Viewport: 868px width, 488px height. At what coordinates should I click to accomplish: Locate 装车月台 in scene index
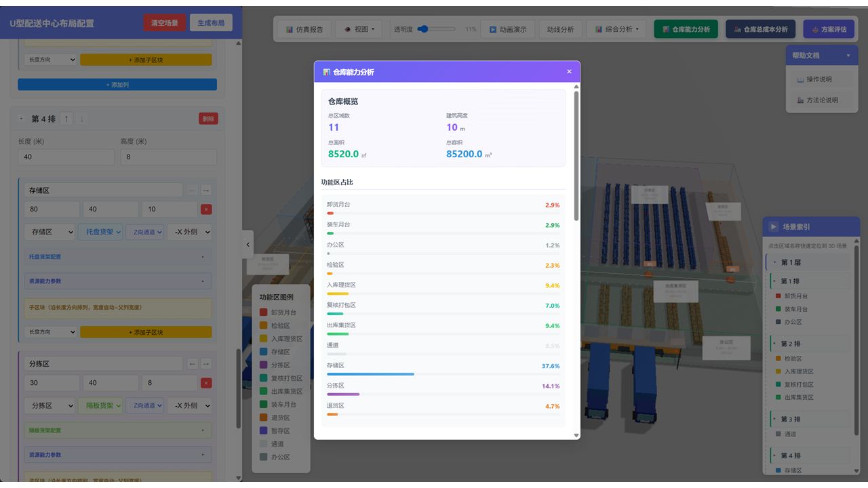tap(795, 309)
